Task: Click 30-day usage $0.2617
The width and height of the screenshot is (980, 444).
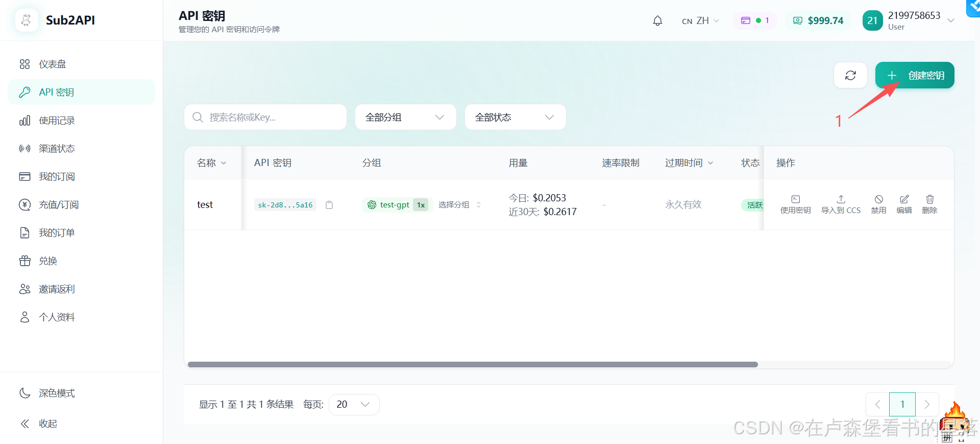Action: tap(560, 212)
